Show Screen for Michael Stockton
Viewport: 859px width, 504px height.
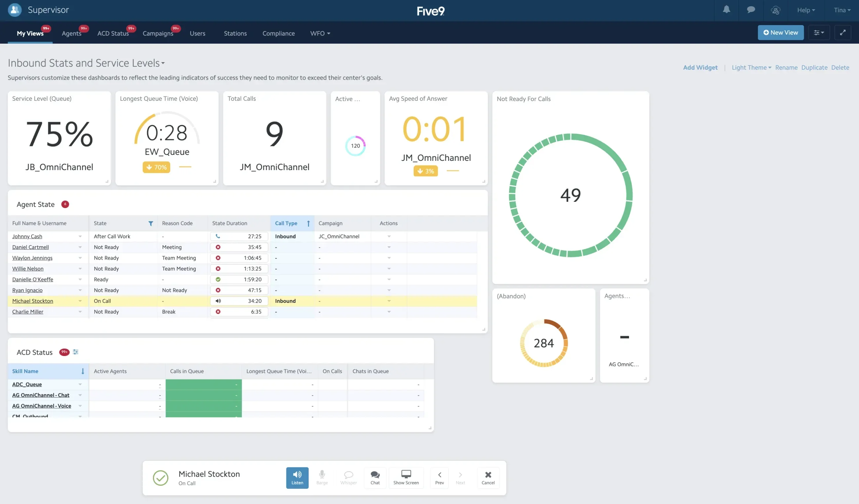tap(406, 478)
